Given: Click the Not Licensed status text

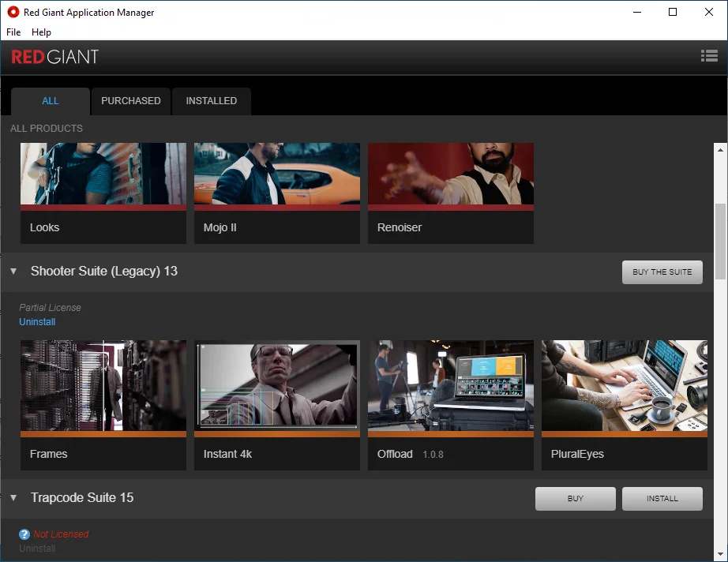Looking at the screenshot, I should (x=61, y=534).
